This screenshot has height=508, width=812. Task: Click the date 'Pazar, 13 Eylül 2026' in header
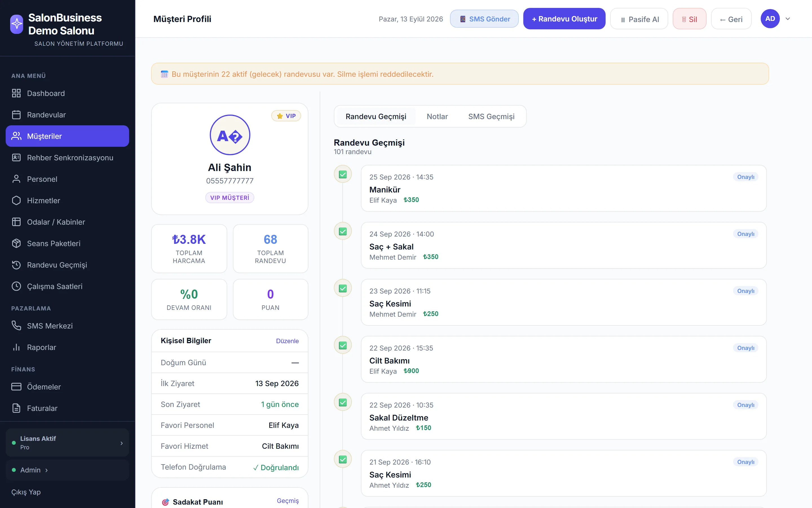tap(411, 19)
